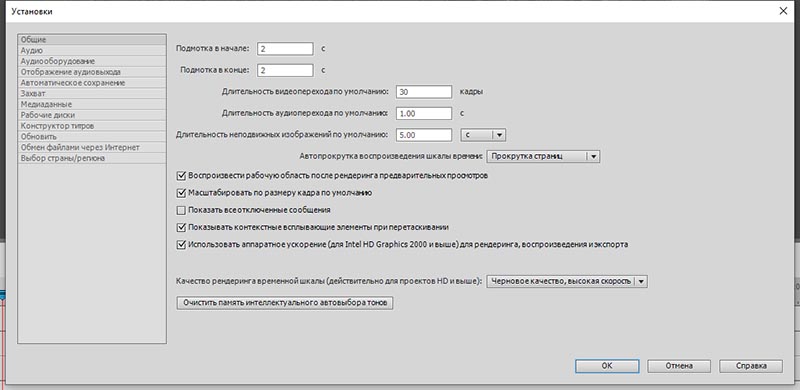Select the Захват category
This screenshot has height=390, width=800.
[92, 93]
